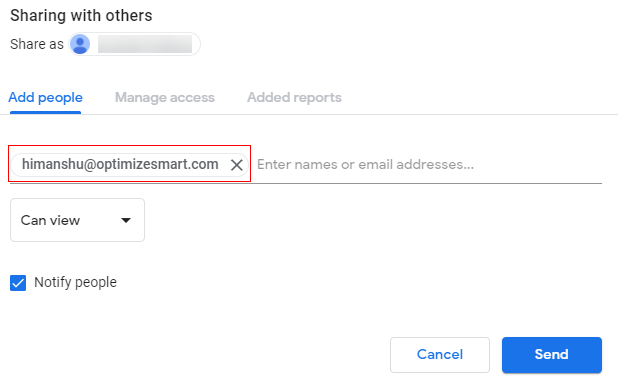Image resolution: width=618 pixels, height=389 pixels.
Task: Click the Share as account avatar icon
Action: pos(80,44)
